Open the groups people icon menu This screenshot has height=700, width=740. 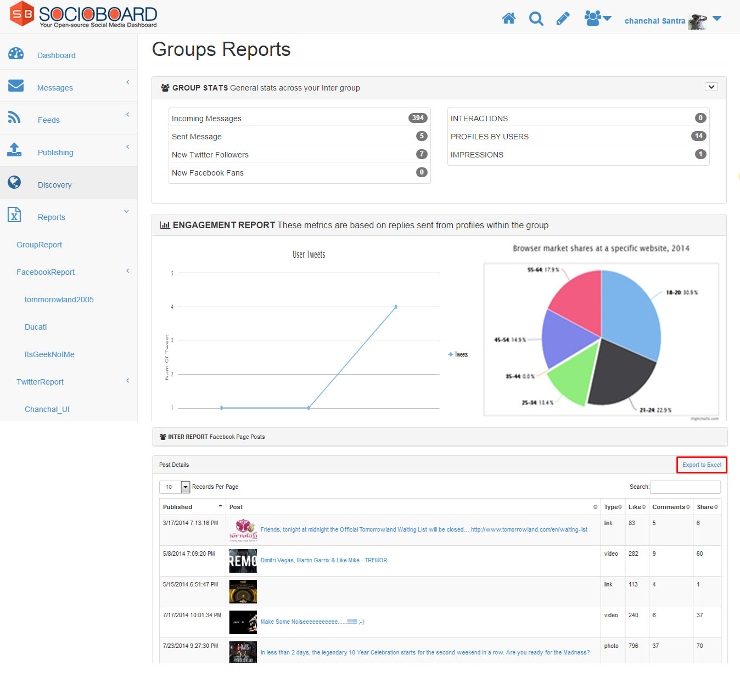point(598,18)
